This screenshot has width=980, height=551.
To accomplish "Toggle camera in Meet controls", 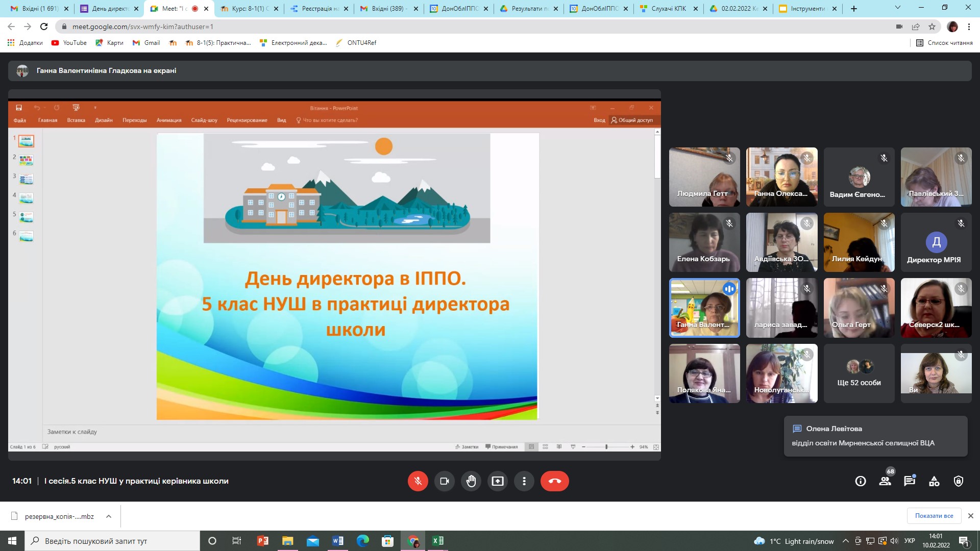I will click(444, 481).
